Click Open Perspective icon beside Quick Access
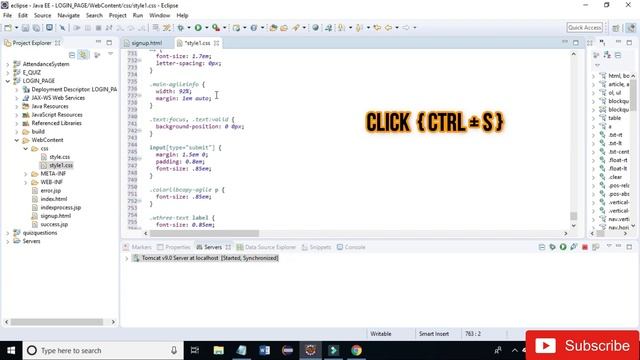Image resolution: width=640 pixels, height=360 pixels. pos(616,28)
